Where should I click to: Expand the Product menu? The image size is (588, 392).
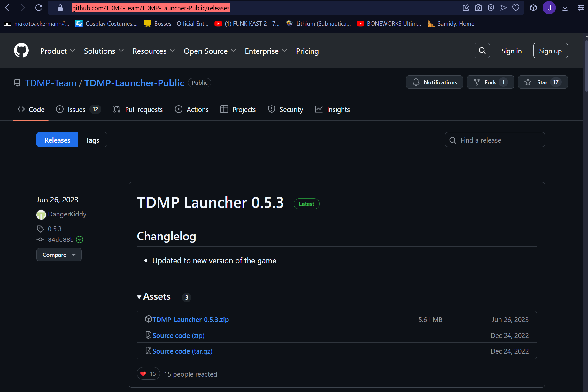[x=58, y=51]
